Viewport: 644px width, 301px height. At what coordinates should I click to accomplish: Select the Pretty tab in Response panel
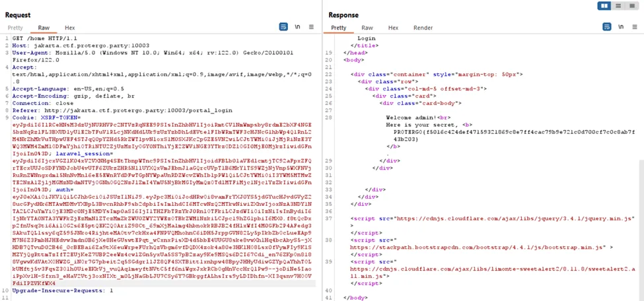tap(338, 28)
